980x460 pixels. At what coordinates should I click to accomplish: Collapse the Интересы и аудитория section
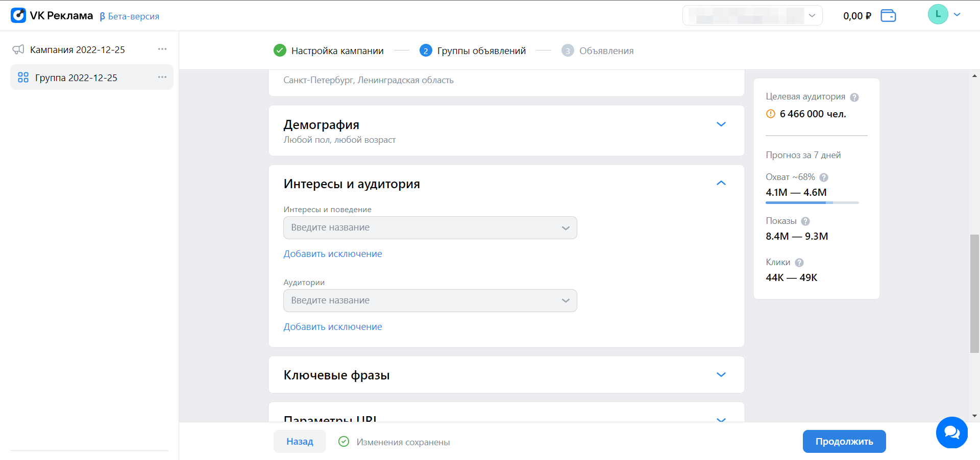pos(721,183)
